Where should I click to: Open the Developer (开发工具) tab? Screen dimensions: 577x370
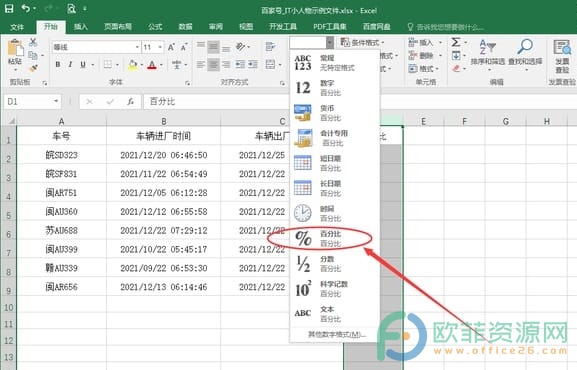(x=283, y=27)
